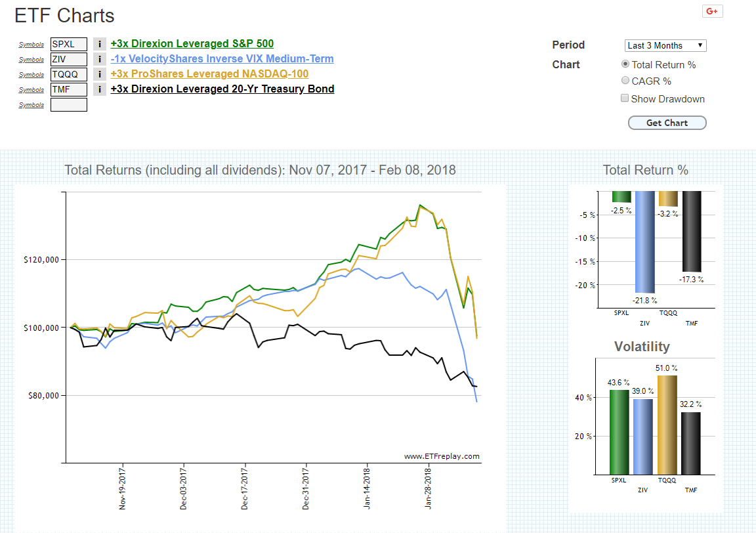
Task: Click the Jan-28-2018 x-axis date label
Action: point(428,488)
